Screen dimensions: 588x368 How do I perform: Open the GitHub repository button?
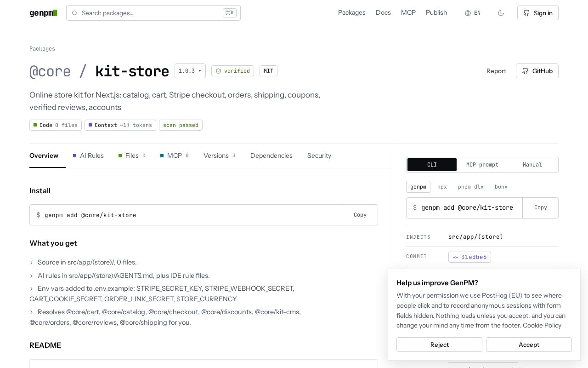537,71
